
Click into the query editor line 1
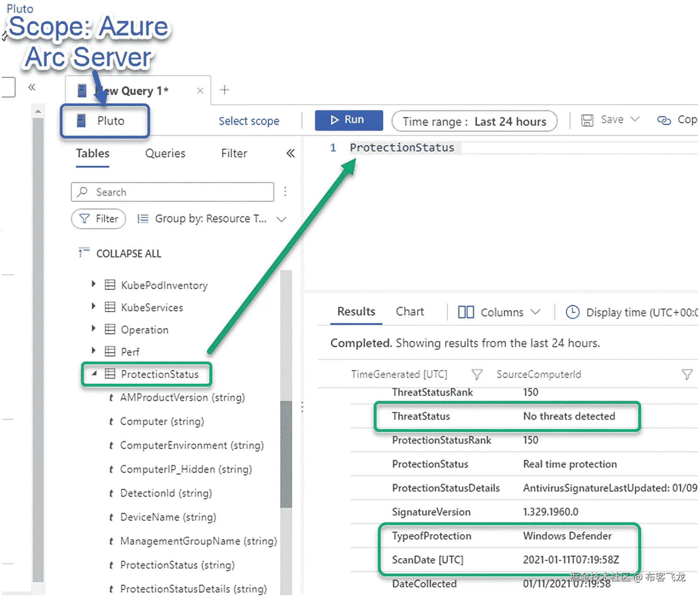pyautogui.click(x=523, y=148)
